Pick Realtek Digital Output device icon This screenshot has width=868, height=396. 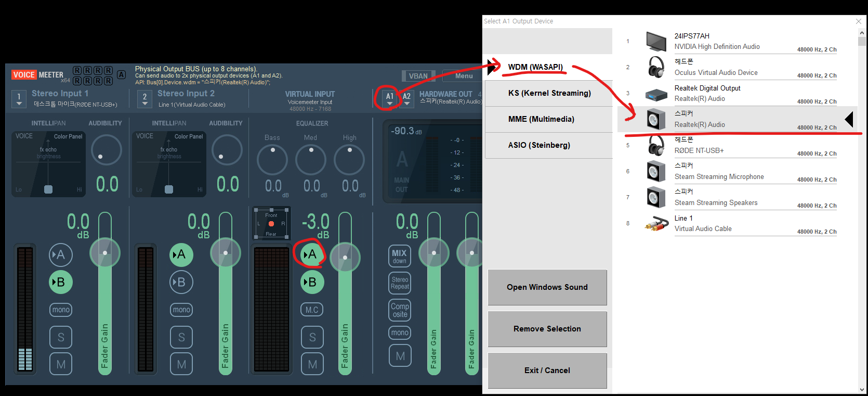(x=656, y=95)
